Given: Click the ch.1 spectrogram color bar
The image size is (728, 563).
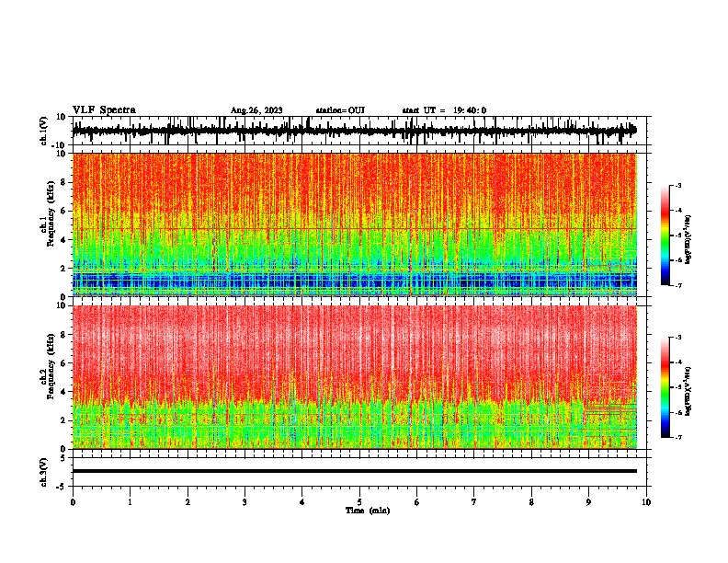Looking at the screenshot, I should (x=665, y=235).
